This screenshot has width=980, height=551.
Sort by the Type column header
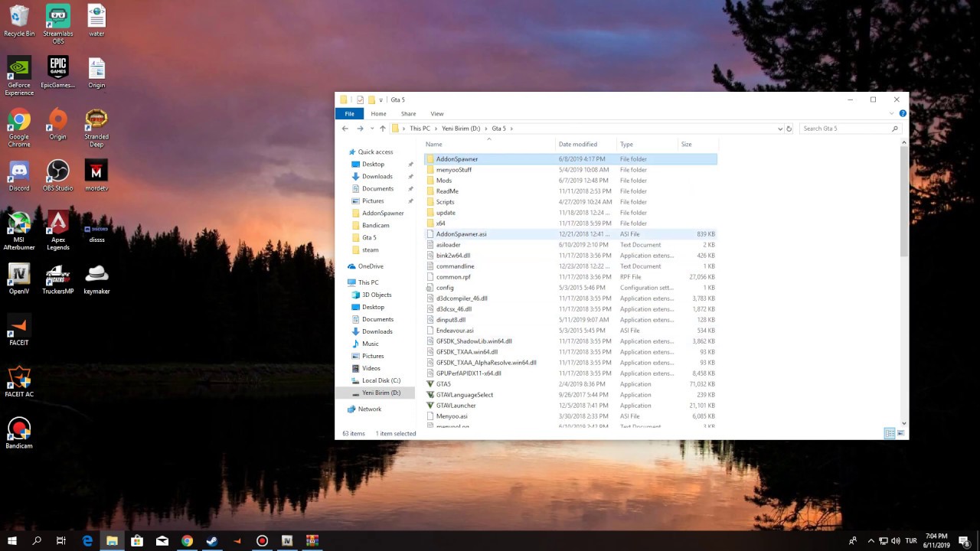pyautogui.click(x=648, y=144)
